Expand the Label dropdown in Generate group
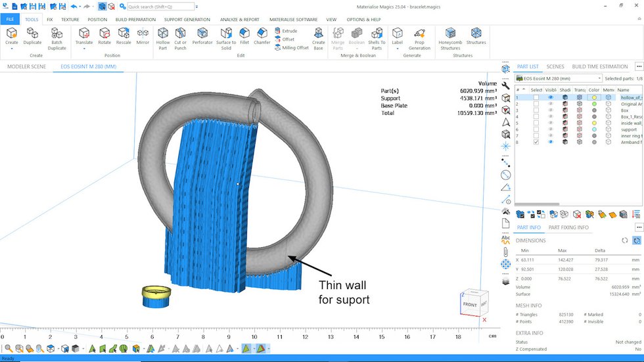 tap(397, 48)
